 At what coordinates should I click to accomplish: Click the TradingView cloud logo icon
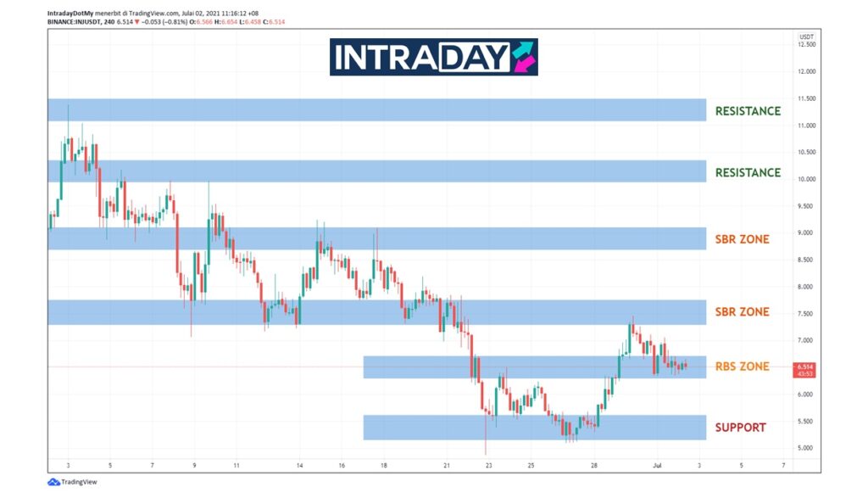[x=53, y=482]
